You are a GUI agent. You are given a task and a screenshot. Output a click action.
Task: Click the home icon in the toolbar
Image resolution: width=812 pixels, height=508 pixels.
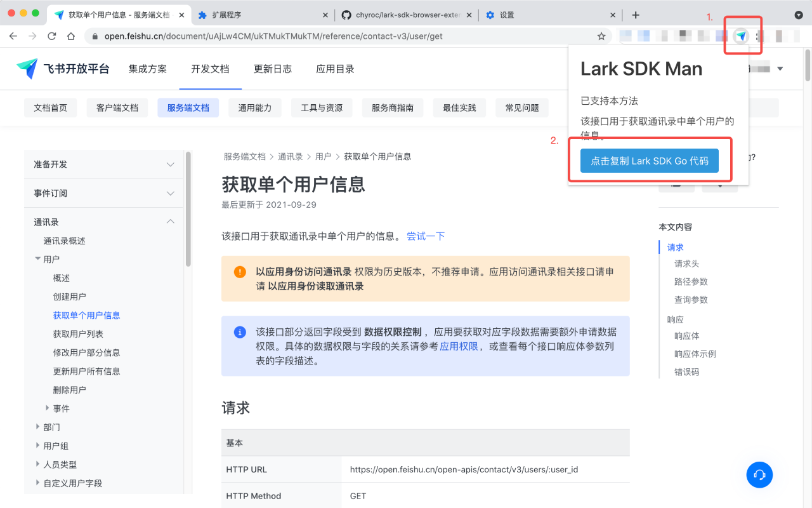click(x=72, y=36)
